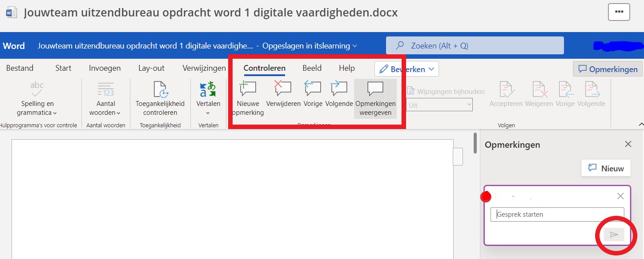The height and width of the screenshot is (259, 644).
Task: Toggle the Opmerkingen pane button
Action: click(x=608, y=69)
